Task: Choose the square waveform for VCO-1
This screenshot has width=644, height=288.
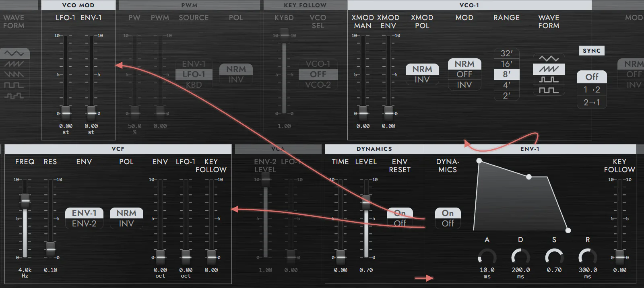Action: (x=549, y=90)
